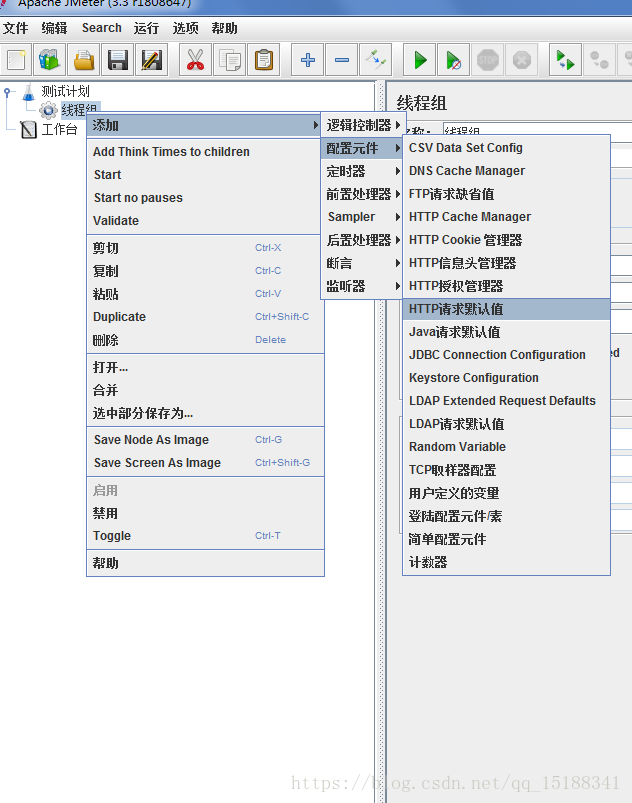Click the Collapse all minus icon
The image size is (632, 803).
(342, 60)
